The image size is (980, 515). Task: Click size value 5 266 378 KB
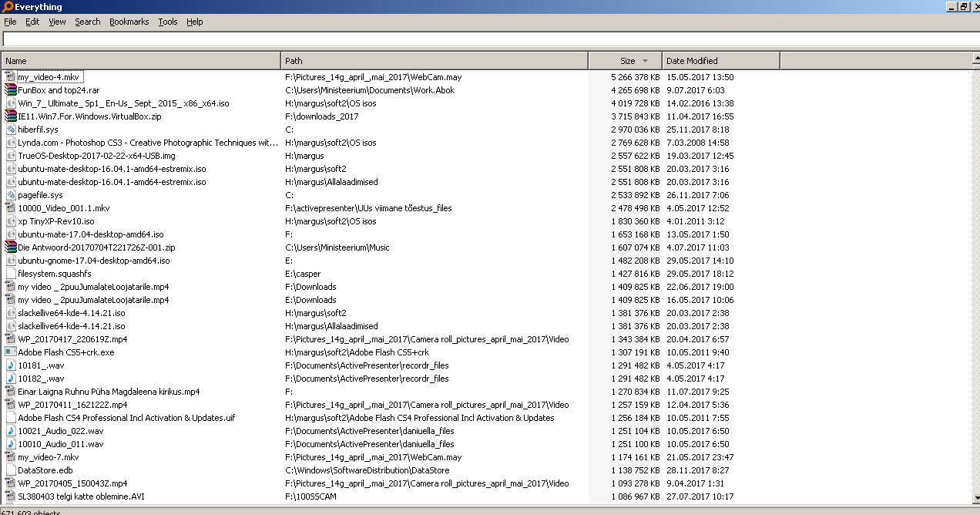pyautogui.click(x=636, y=77)
